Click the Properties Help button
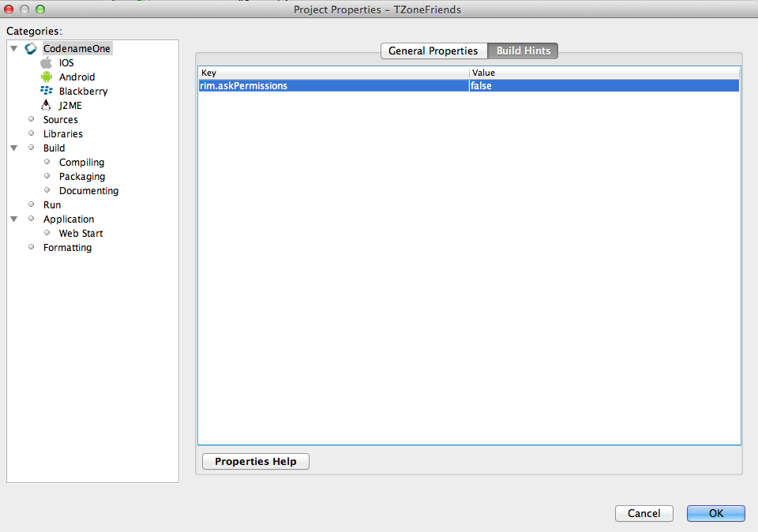758x532 pixels. point(255,462)
